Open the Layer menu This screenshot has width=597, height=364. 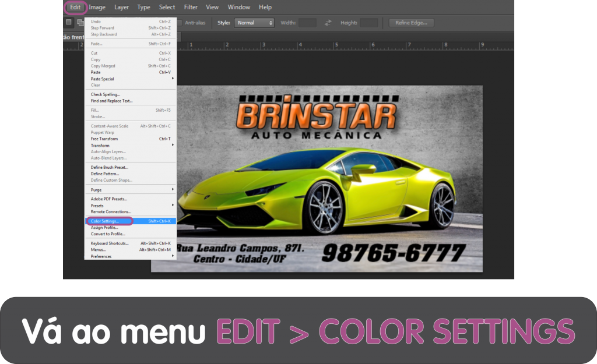coord(121,7)
